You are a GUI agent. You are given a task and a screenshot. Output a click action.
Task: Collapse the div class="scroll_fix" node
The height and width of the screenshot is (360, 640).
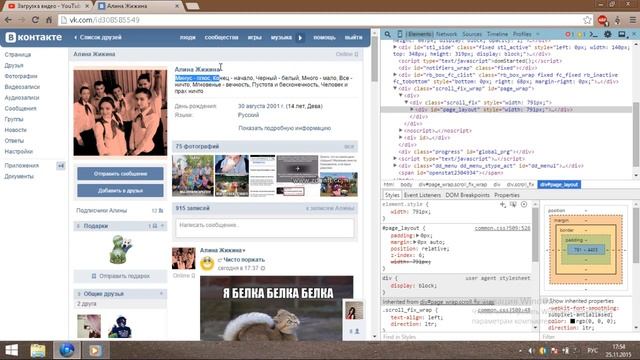(406, 102)
